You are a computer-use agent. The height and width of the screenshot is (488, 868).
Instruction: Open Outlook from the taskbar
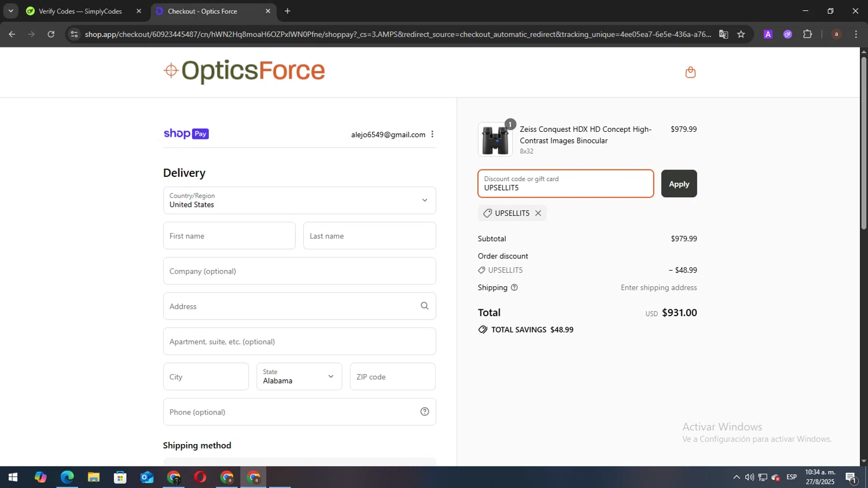(x=147, y=478)
